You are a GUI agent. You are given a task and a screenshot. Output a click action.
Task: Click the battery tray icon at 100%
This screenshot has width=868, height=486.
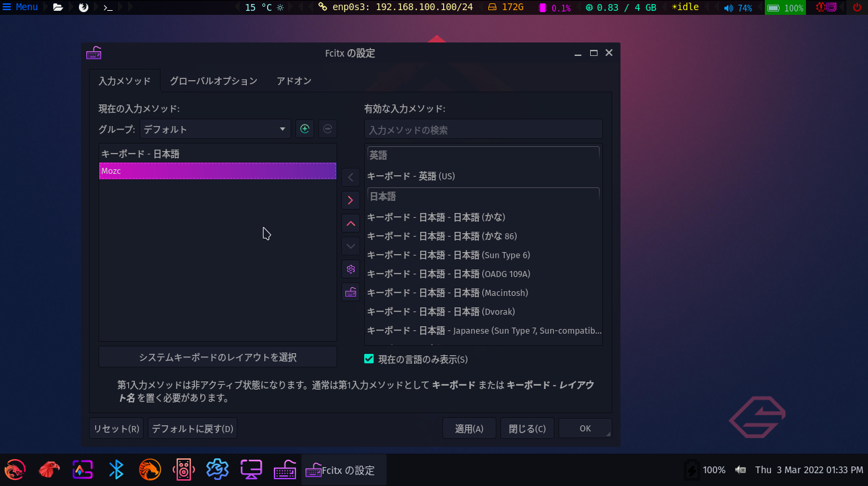691,470
